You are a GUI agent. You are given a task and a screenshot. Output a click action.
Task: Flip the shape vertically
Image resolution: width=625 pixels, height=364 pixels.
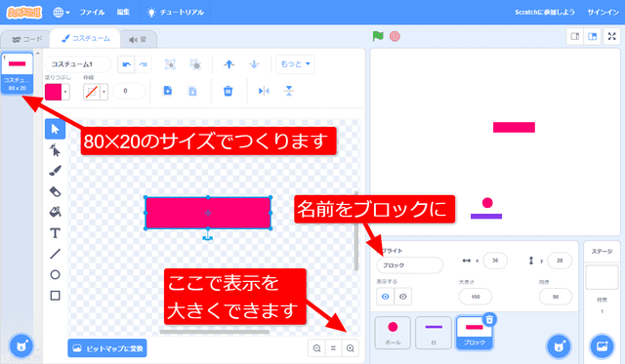[x=289, y=91]
